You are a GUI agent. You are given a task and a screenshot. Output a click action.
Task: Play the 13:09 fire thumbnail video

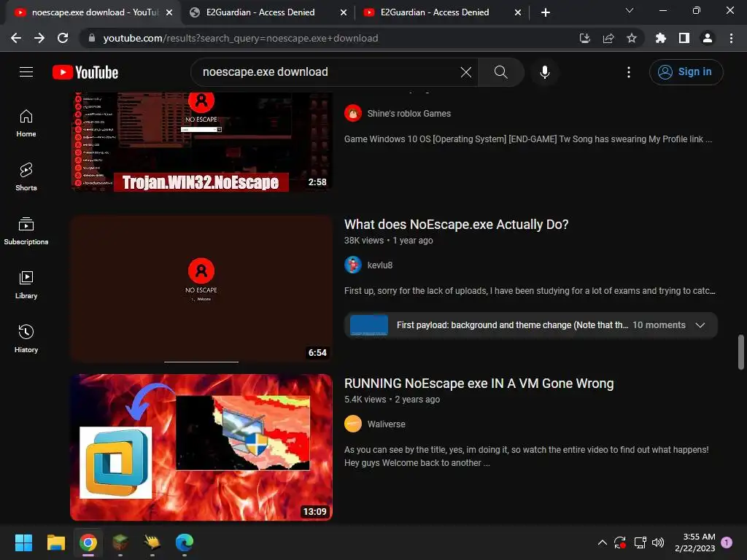pyautogui.click(x=201, y=447)
